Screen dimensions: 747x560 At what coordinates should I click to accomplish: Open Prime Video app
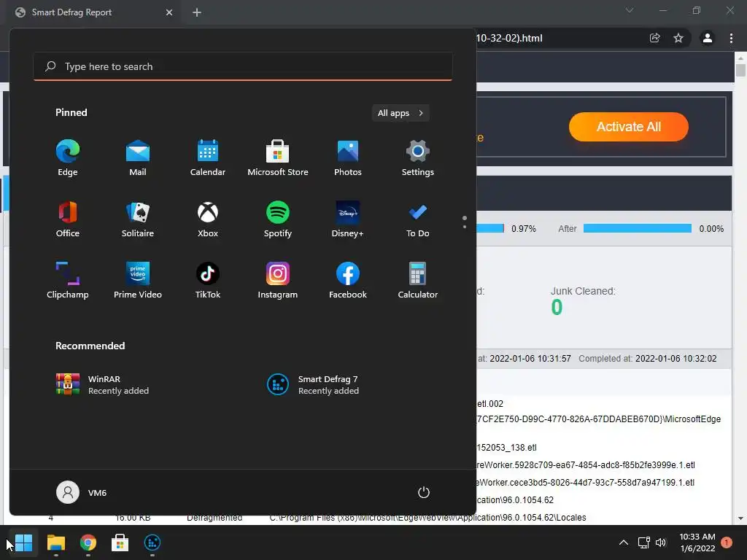(138, 281)
